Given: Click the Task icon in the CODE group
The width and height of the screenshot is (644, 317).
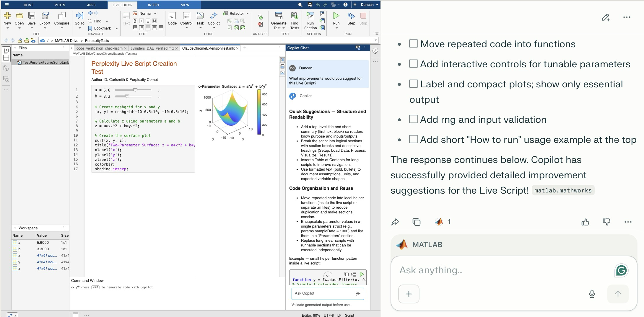Looking at the screenshot, I should coord(200,16).
